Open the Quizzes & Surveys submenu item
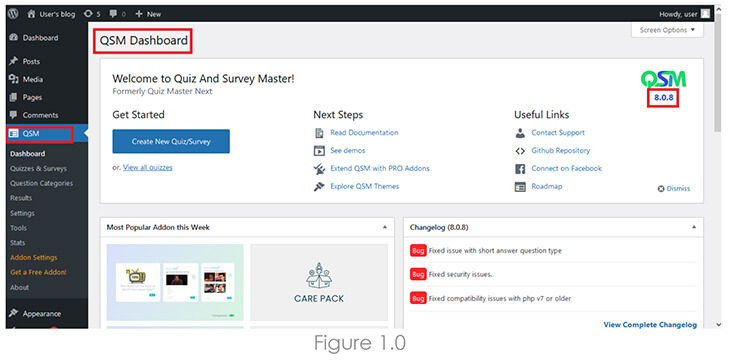The image size is (730, 363). point(38,168)
